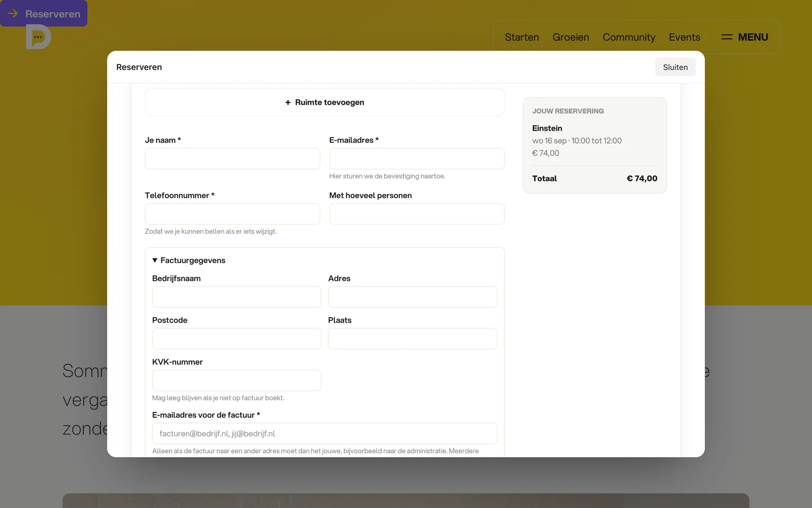Open the Starten menu item
812x508 pixels.
pyautogui.click(x=522, y=37)
